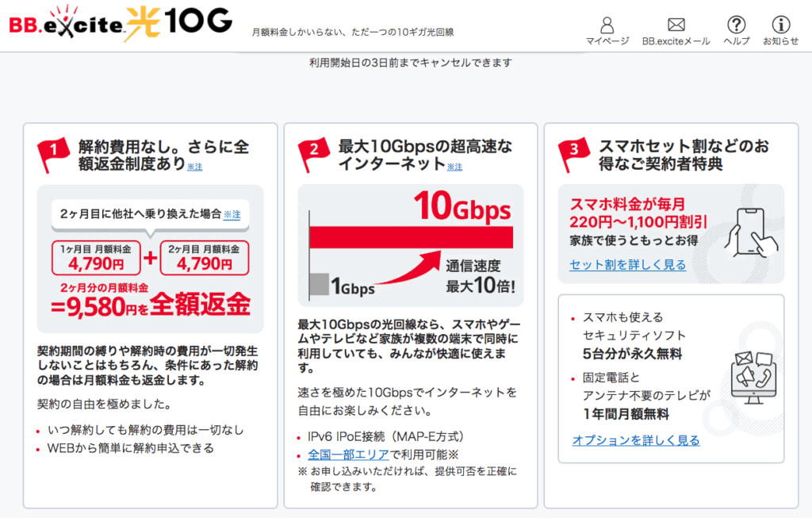Open ※注 link after 2ヶ月目に他社へ乗り換えた場合
The image size is (812, 518).
pos(232,214)
